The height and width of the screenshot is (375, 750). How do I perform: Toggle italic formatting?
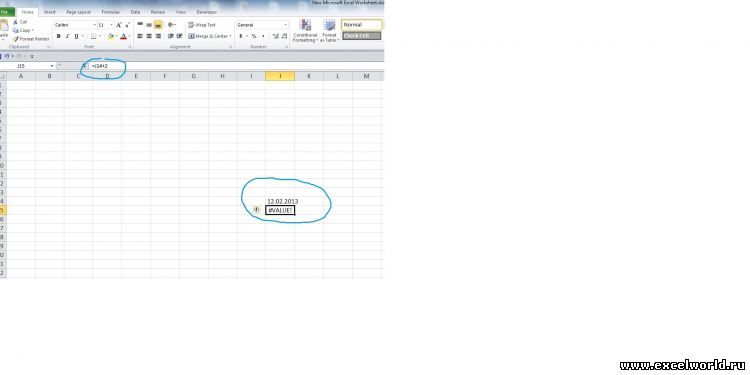(x=67, y=36)
